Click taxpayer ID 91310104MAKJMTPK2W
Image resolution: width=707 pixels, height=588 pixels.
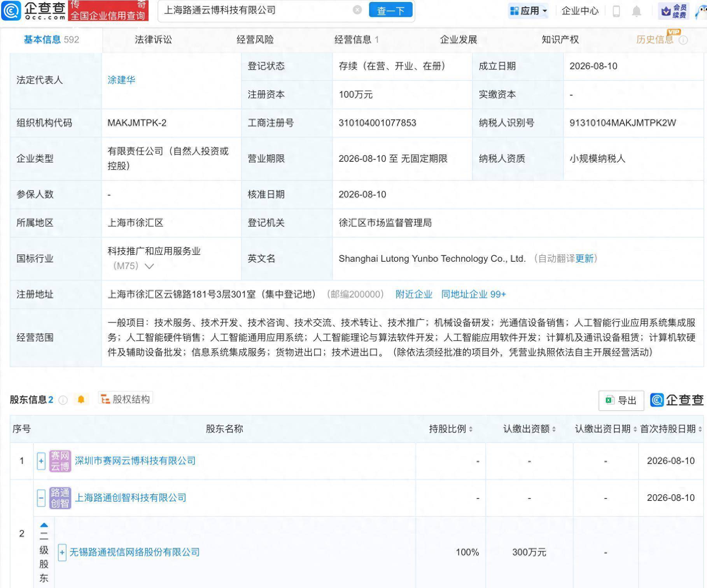(x=623, y=123)
